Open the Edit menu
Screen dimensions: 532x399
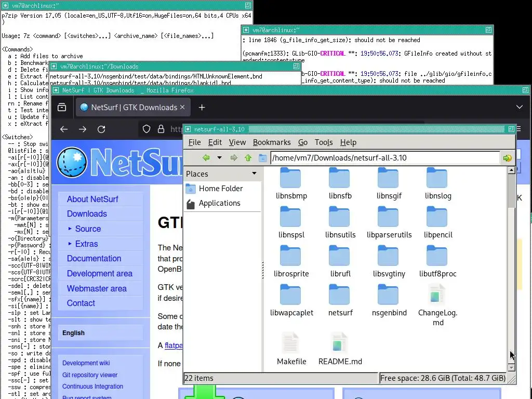[x=215, y=142]
